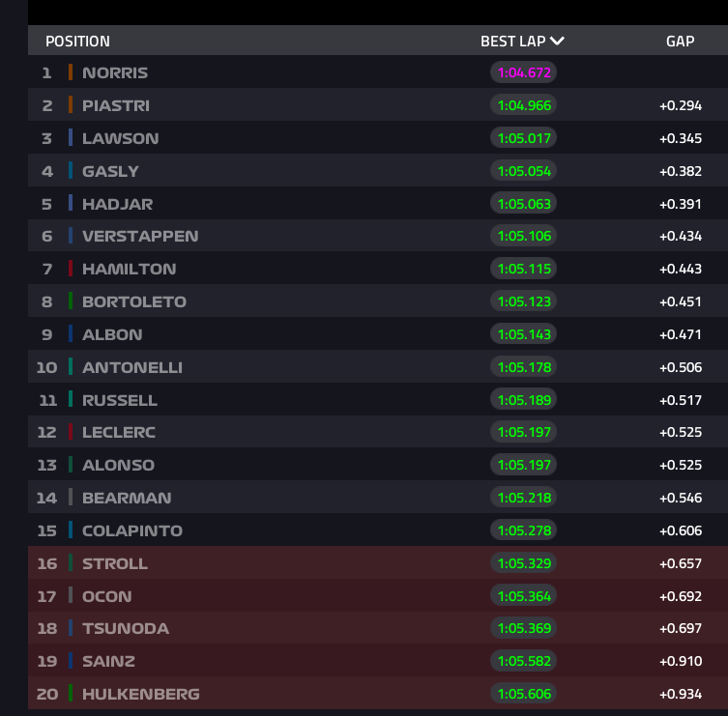Select Albon's +0.471 gap value

680,334
